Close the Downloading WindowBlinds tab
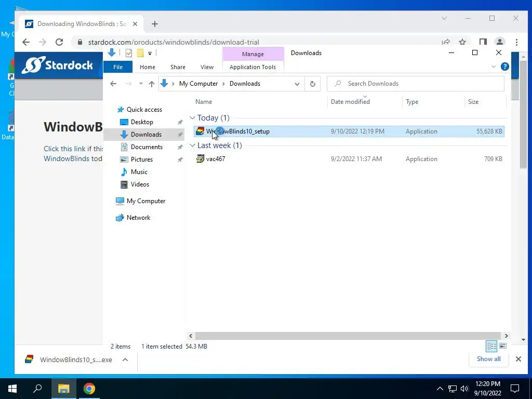The image size is (532, 399). (135, 24)
